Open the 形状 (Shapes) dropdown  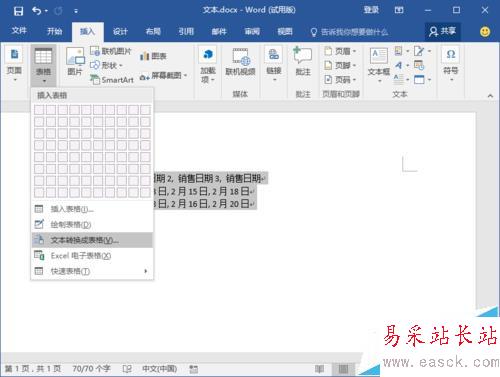click(x=107, y=65)
